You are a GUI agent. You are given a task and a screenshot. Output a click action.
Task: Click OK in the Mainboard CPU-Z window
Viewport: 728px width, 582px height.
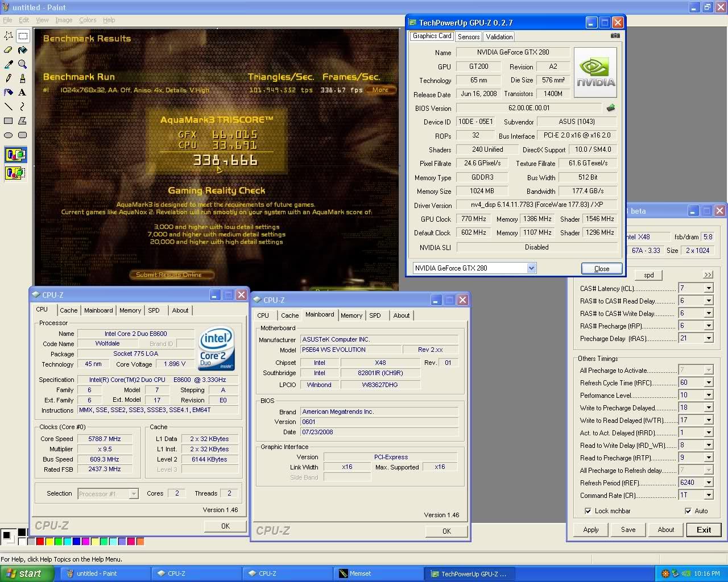click(x=446, y=531)
